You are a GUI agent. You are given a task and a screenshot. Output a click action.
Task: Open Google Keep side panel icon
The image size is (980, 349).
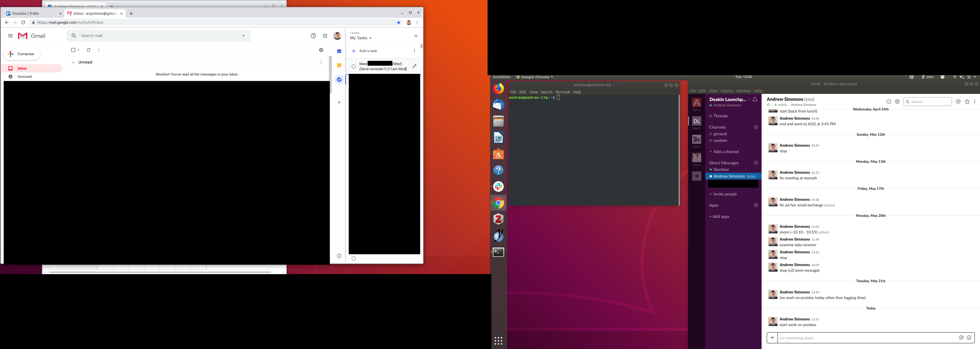(339, 65)
